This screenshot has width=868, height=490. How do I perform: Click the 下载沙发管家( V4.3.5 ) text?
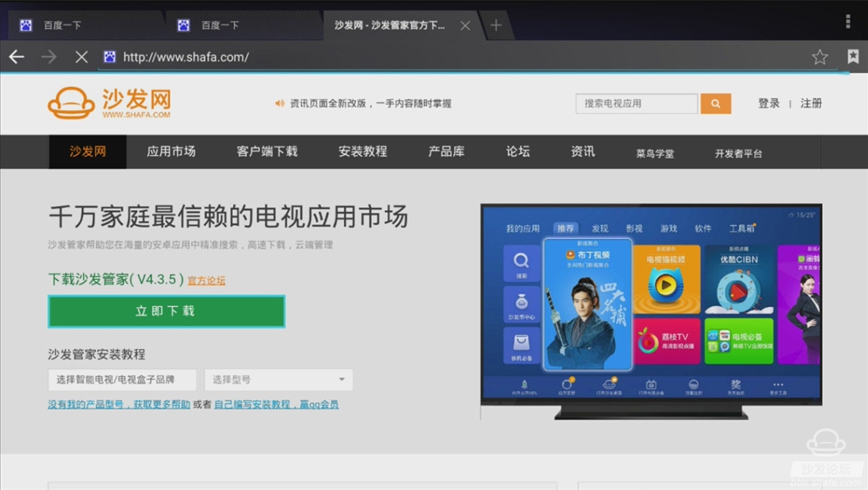(116, 279)
